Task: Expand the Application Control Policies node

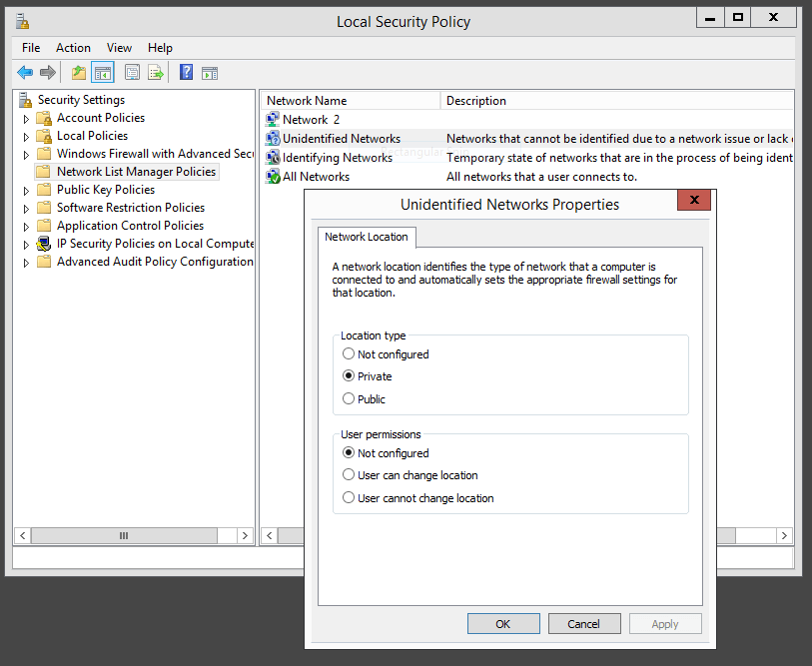Action: click(x=24, y=225)
